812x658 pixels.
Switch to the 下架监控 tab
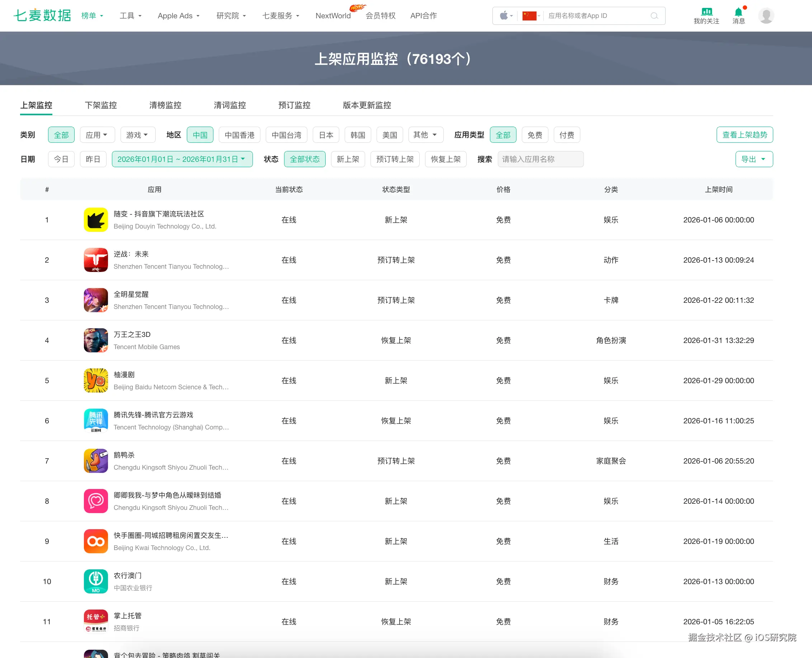tap(101, 105)
